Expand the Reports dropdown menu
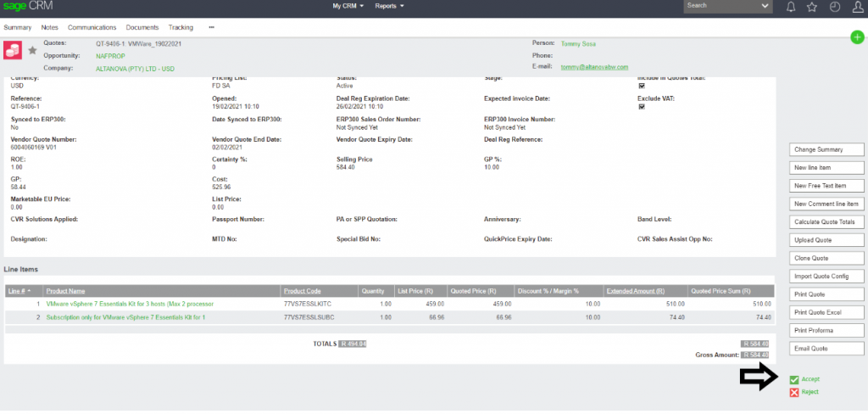Image resolution: width=868 pixels, height=414 pixels. coord(389,6)
